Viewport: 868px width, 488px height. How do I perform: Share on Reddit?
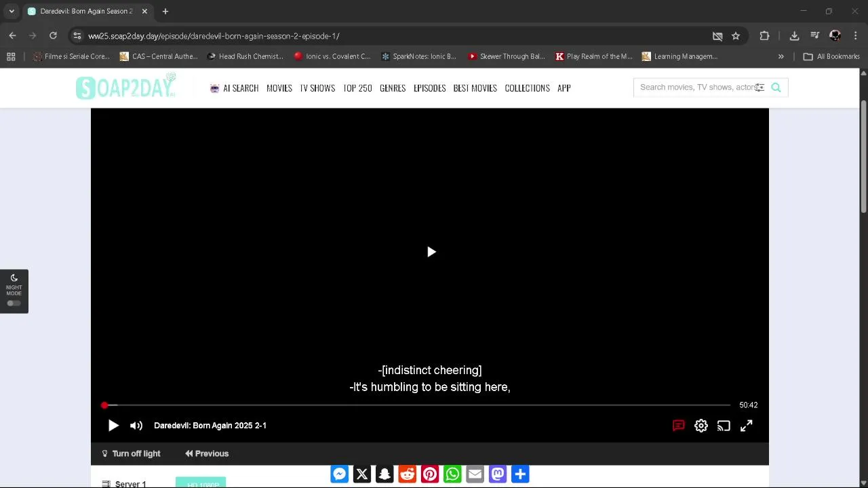click(x=407, y=474)
